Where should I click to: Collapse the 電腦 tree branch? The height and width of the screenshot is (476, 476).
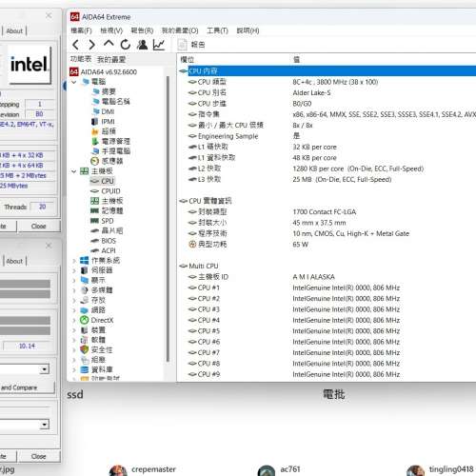pos(74,82)
